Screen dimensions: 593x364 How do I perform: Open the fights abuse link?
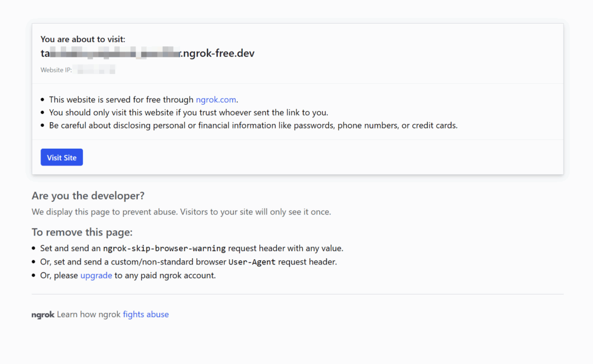coord(145,315)
